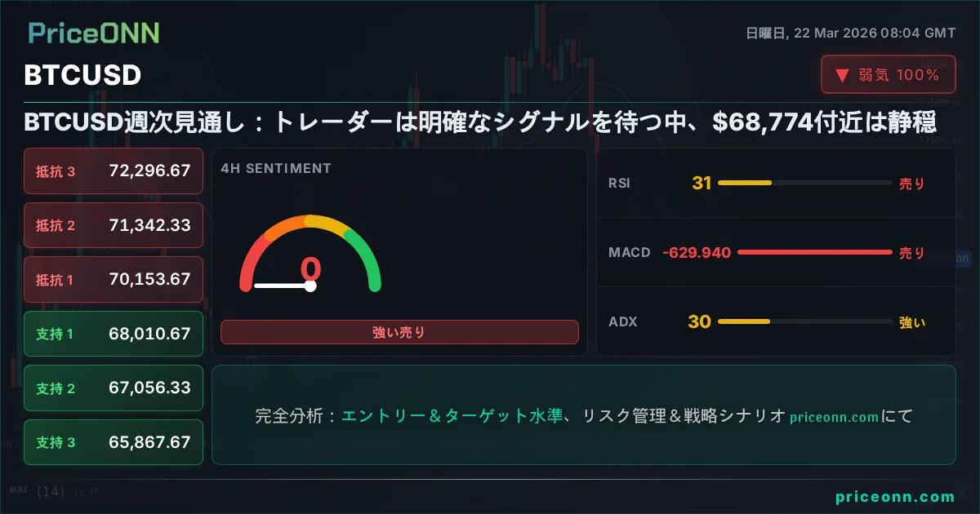Click the priceonn.com footer text
Viewport: 980px width, 514px height.
[895, 496]
